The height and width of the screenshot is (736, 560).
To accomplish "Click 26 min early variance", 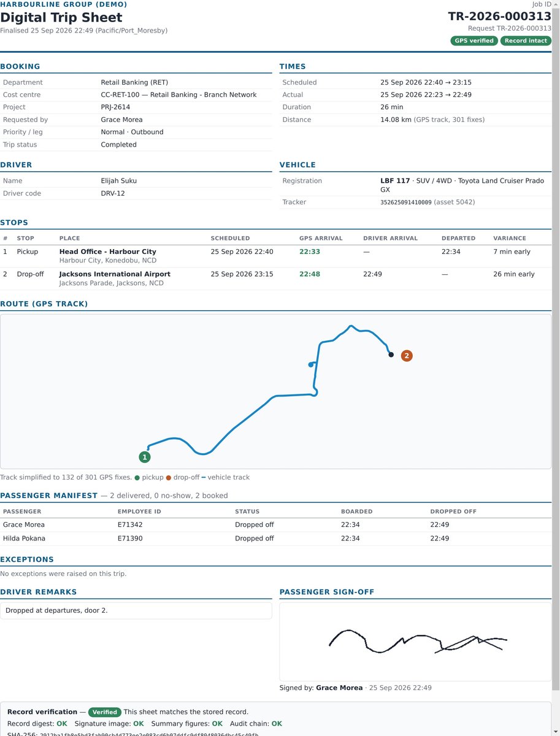I will click(x=514, y=274).
